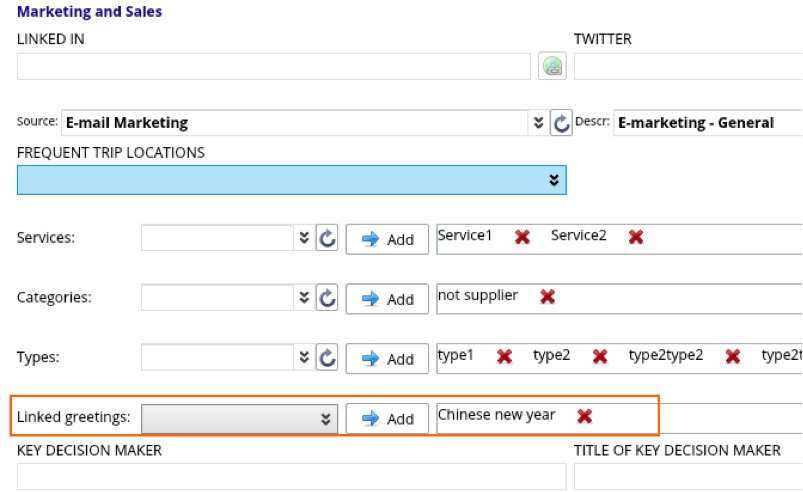The image size is (803, 492).
Task: Open the Services dropdown
Action: tap(304, 239)
